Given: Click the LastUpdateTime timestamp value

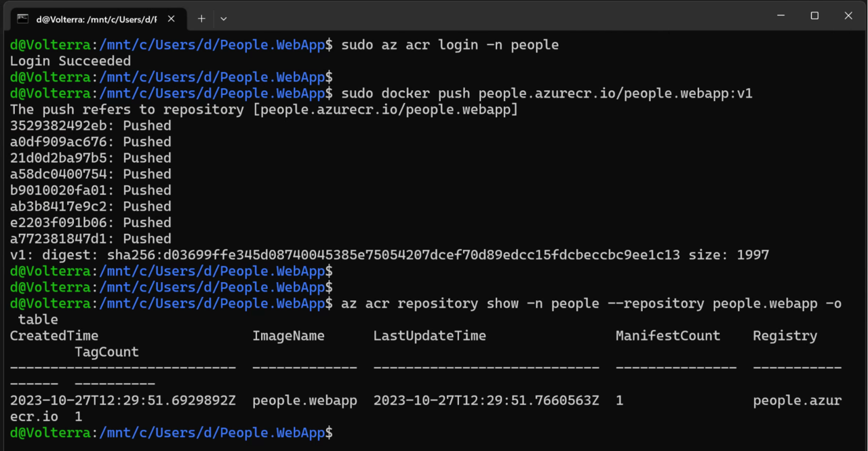Looking at the screenshot, I should 486,400.
